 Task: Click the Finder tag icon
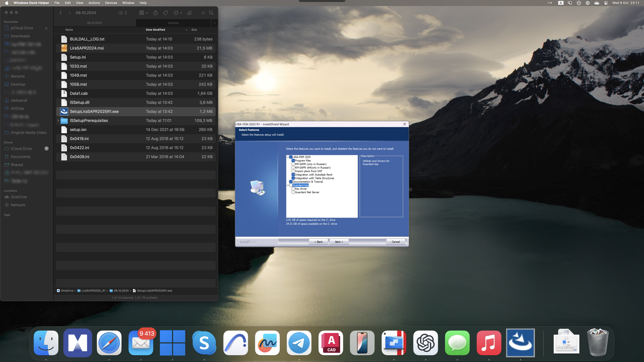pyautogui.click(x=166, y=13)
